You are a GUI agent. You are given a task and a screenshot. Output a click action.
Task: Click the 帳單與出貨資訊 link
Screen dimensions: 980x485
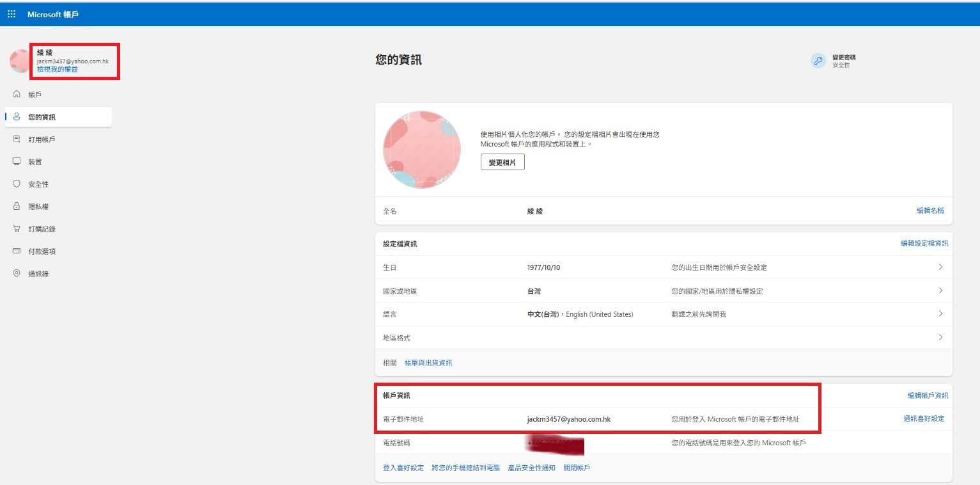click(x=428, y=363)
